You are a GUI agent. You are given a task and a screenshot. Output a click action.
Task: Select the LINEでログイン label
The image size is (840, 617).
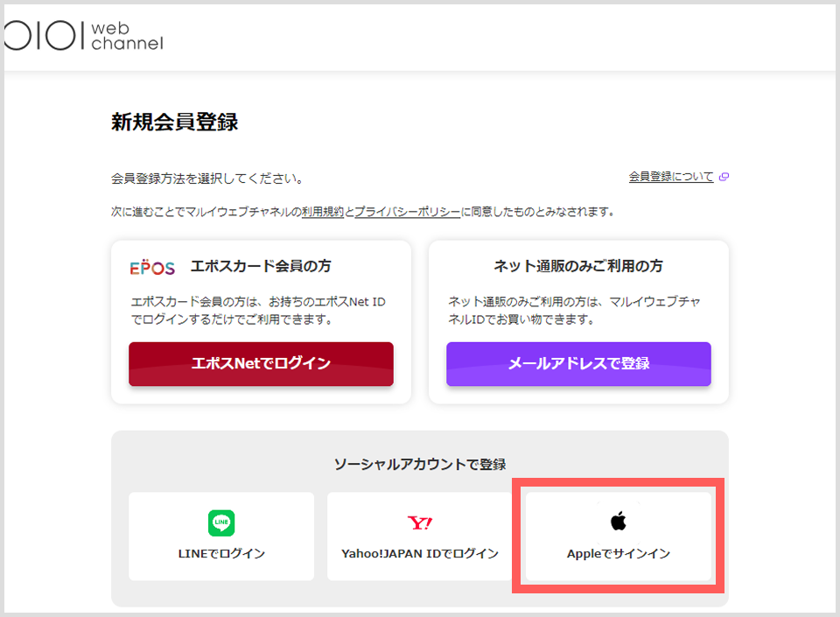tap(221, 554)
